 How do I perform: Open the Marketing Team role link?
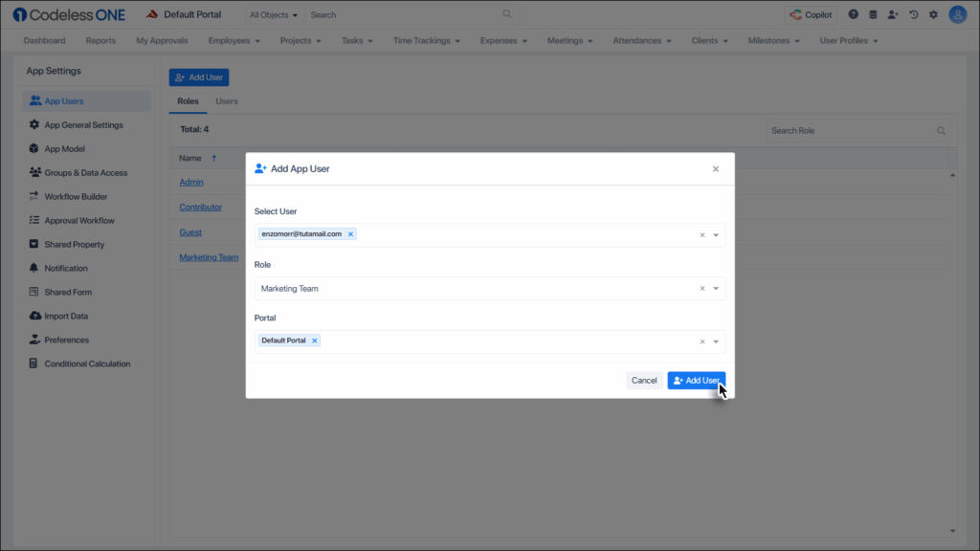(x=209, y=257)
